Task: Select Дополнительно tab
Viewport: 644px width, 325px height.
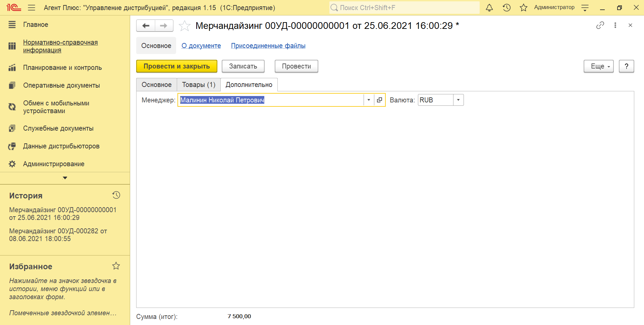Action: tap(249, 85)
